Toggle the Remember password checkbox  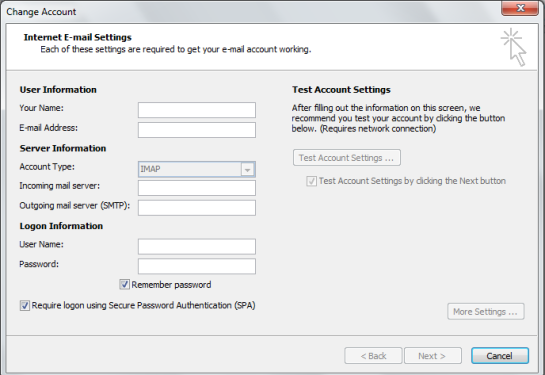click(x=124, y=285)
